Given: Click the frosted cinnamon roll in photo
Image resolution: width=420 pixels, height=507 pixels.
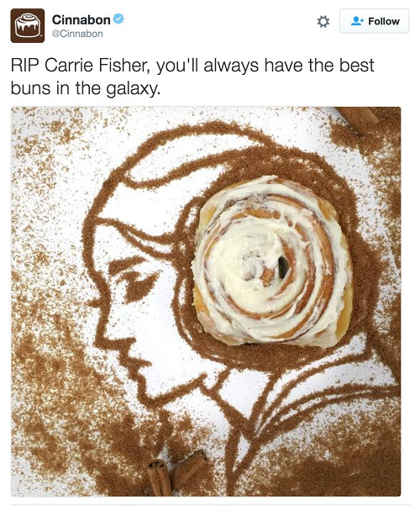Looking at the screenshot, I should [x=272, y=261].
